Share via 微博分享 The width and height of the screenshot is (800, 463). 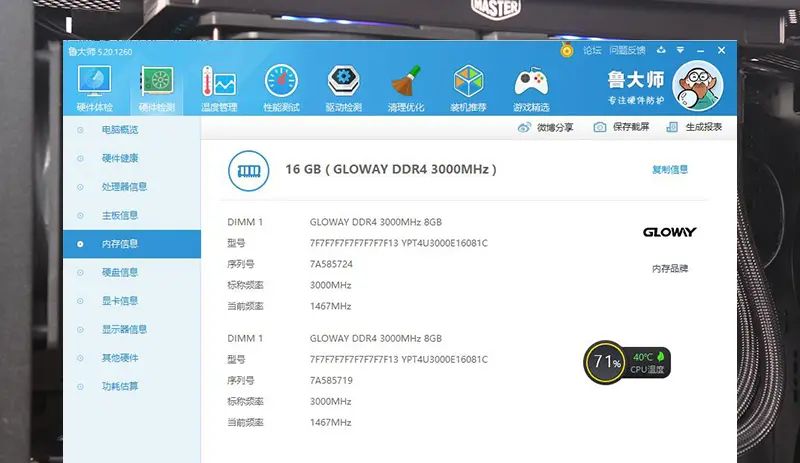pyautogui.click(x=545, y=127)
